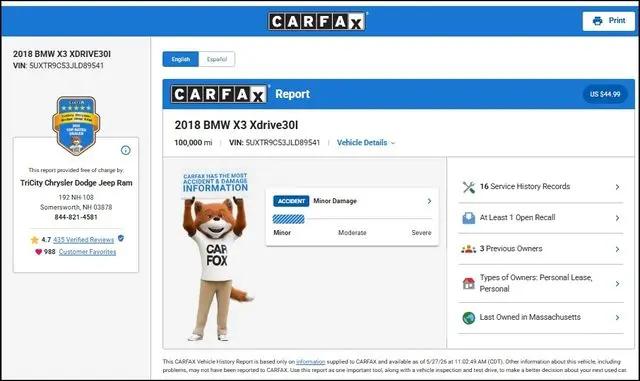Click the house types-of-owners icon
This screenshot has height=381, width=640.
(469, 283)
